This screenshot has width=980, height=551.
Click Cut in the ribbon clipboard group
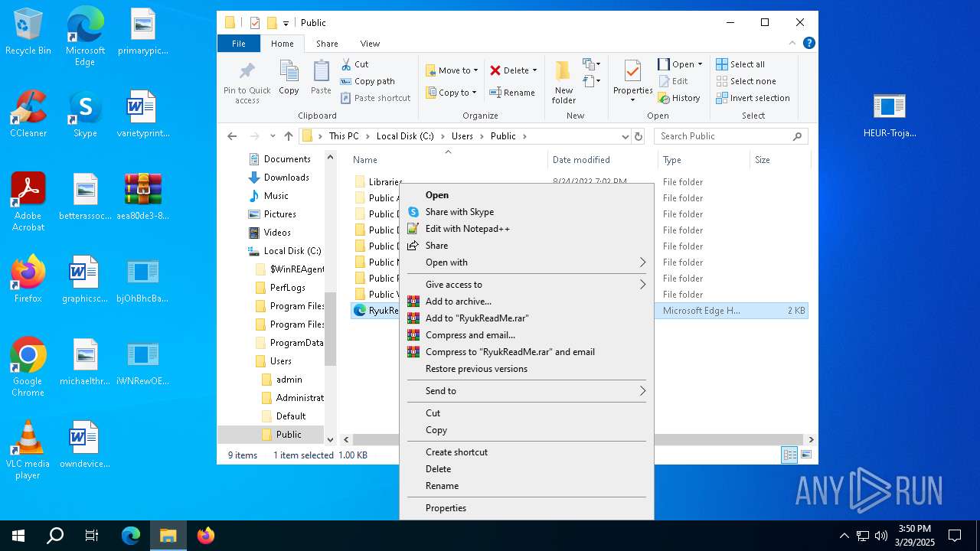pyautogui.click(x=354, y=64)
